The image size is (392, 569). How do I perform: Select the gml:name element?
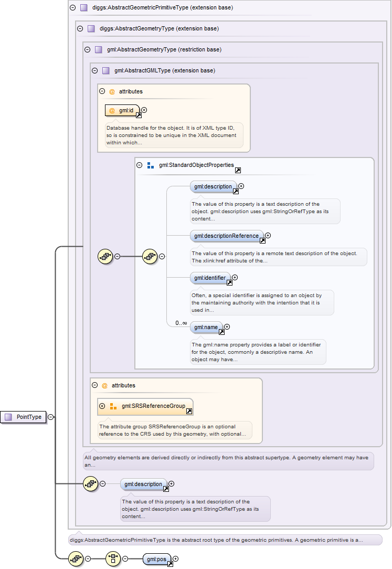tap(206, 327)
